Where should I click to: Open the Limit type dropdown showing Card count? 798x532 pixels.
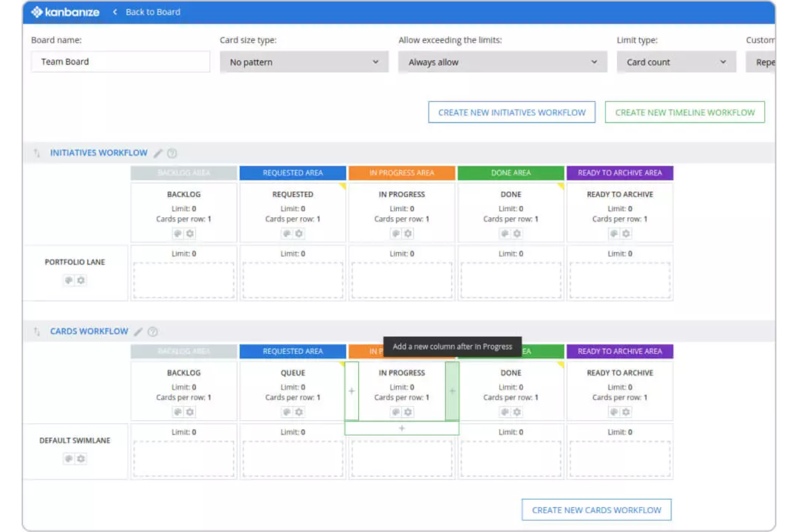pyautogui.click(x=677, y=61)
